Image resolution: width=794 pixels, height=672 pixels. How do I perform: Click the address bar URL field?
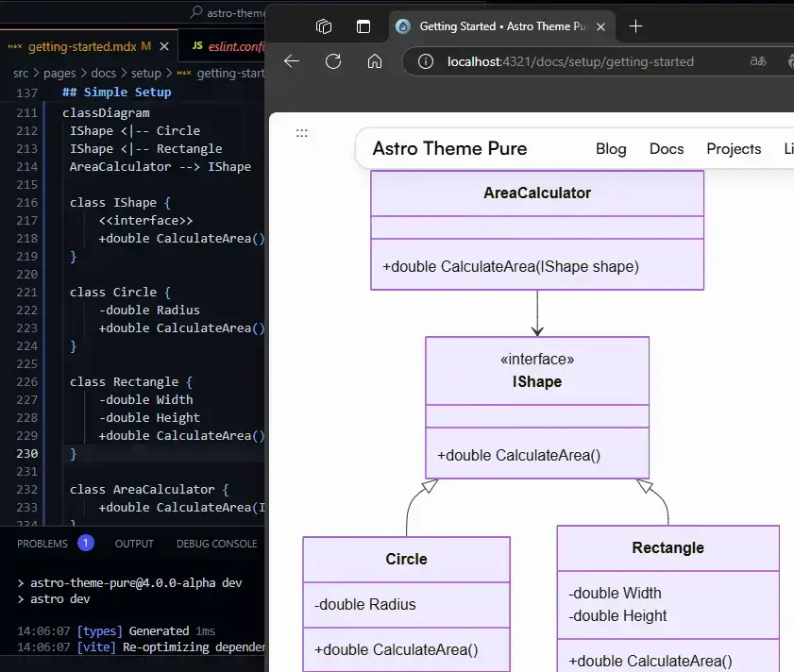click(x=570, y=61)
